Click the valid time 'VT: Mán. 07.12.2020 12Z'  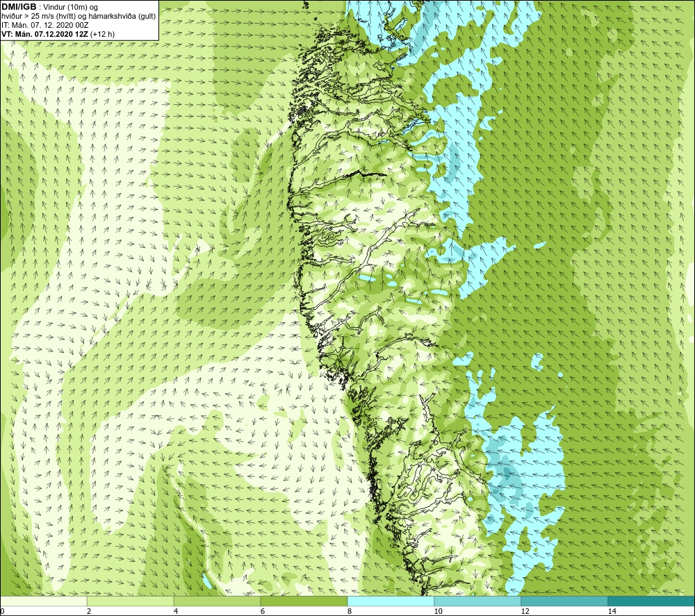pos(44,34)
